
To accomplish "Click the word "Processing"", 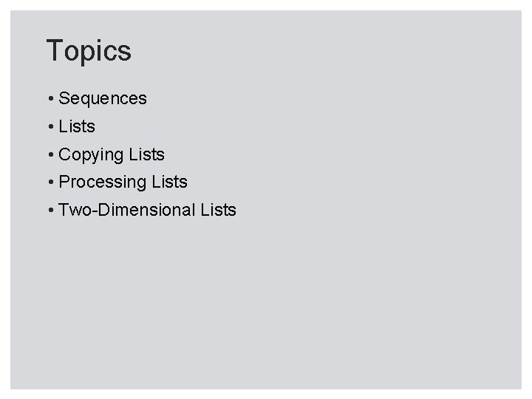I will [103, 182].
